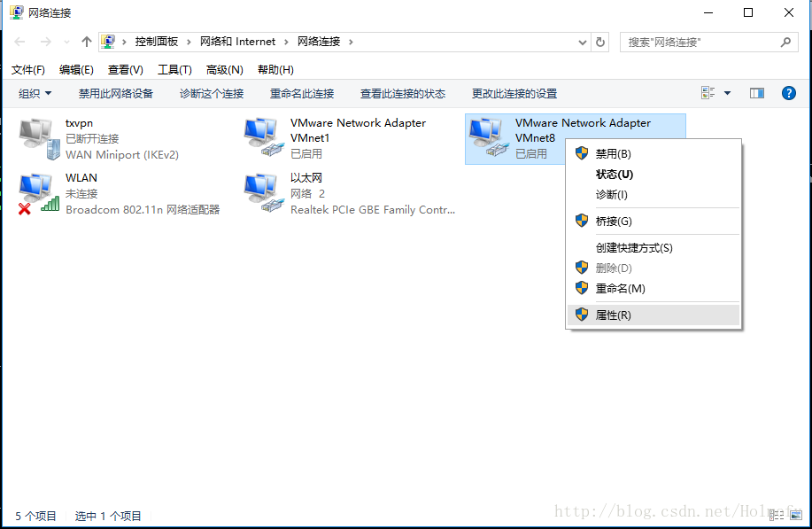Click 查看此连接的状态 toolbar button
The width and height of the screenshot is (812, 529).
coord(402,93)
